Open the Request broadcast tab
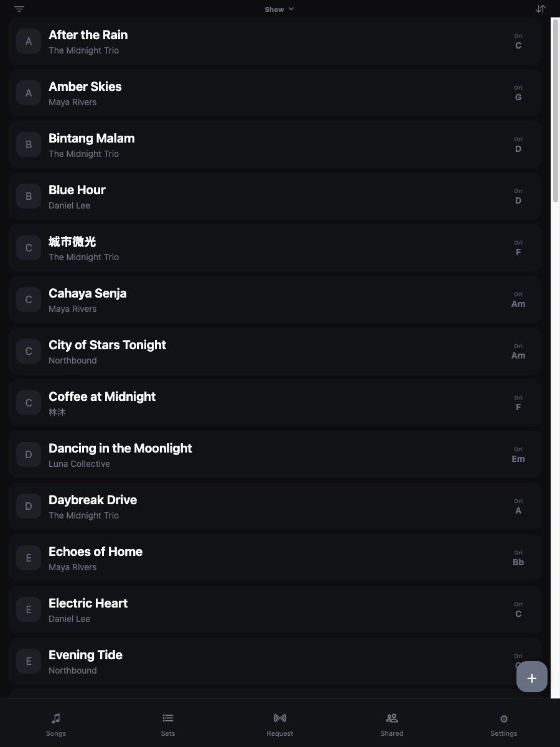The height and width of the screenshot is (747, 560). click(x=280, y=724)
